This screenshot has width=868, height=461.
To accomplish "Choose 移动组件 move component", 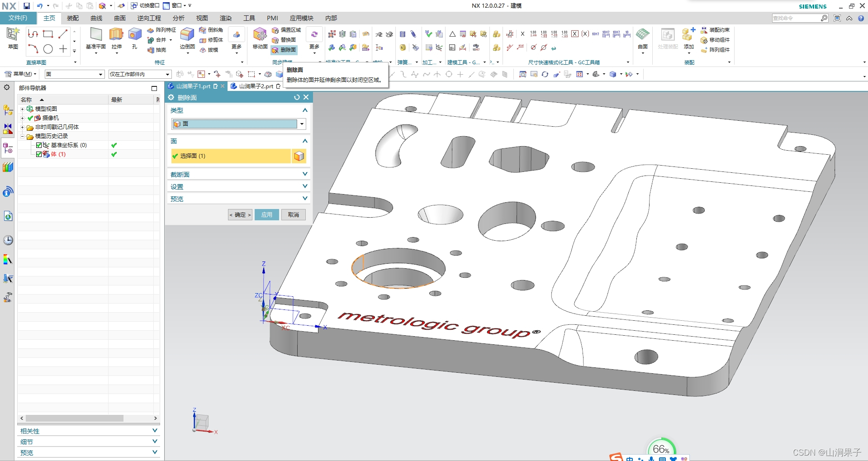I will click(715, 40).
